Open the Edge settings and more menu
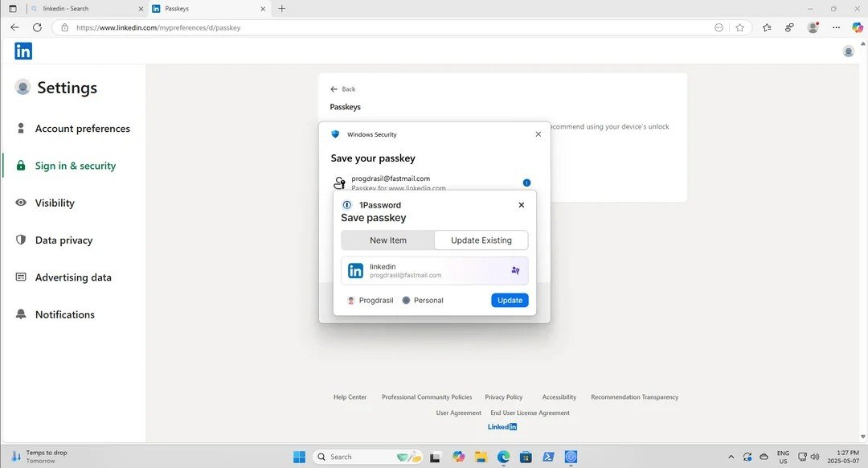 (x=836, y=27)
